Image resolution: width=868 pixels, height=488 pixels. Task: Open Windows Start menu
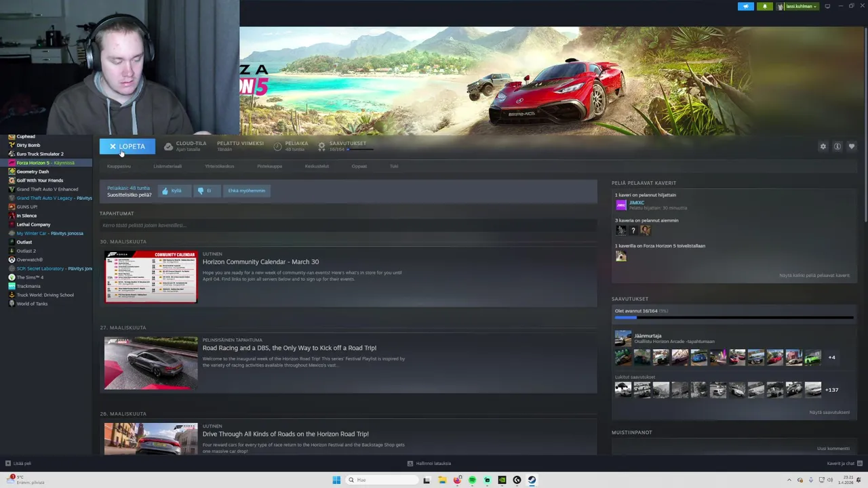pos(336,480)
